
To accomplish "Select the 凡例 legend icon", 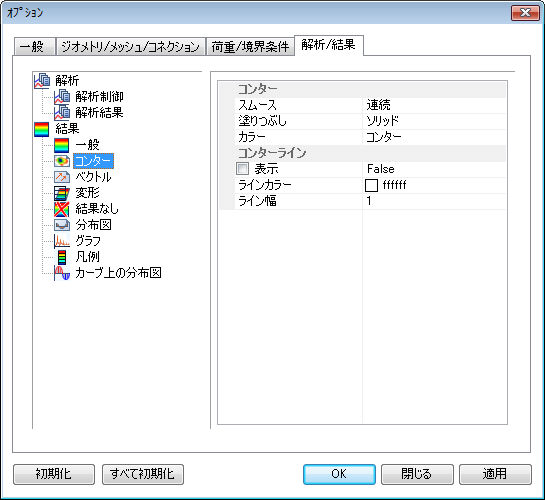I will coord(62,257).
